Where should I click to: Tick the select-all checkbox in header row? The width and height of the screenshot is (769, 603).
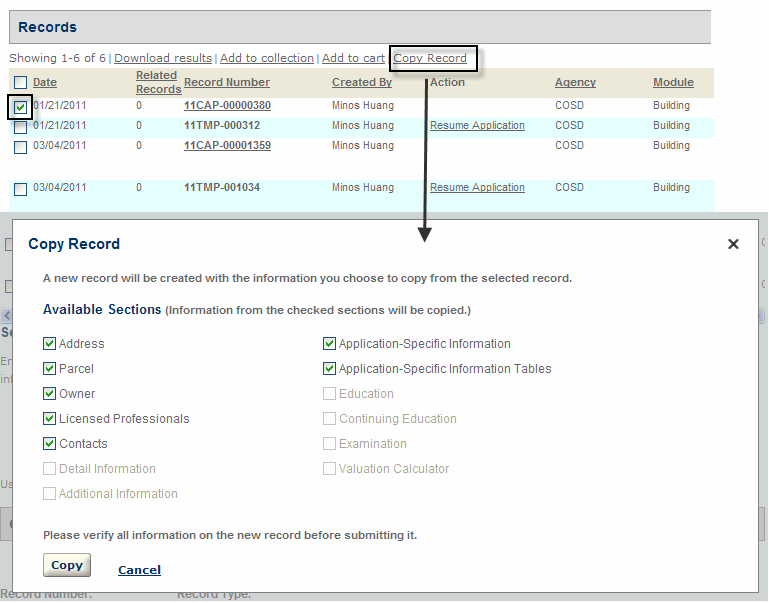[21, 83]
